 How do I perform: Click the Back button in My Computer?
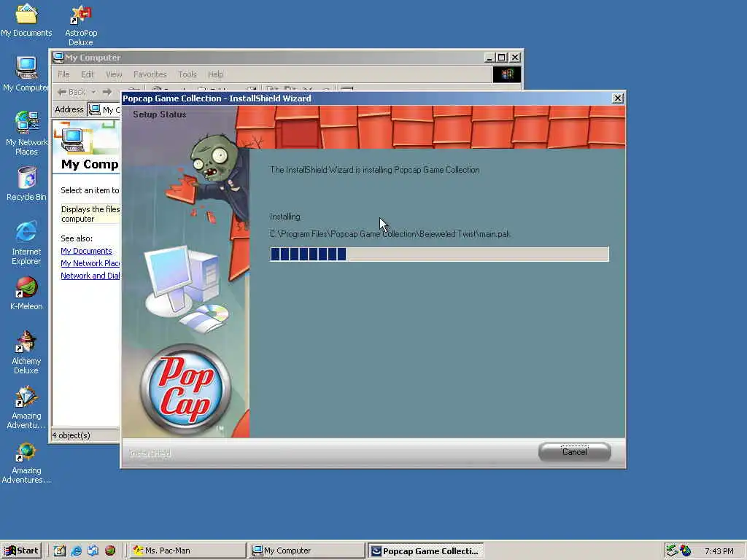tap(71, 91)
